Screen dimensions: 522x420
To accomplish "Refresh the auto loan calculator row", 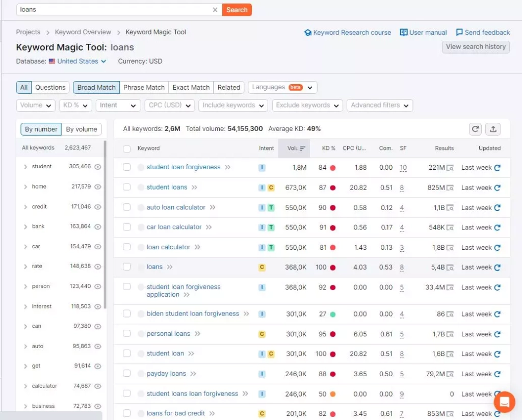I will pos(498,207).
